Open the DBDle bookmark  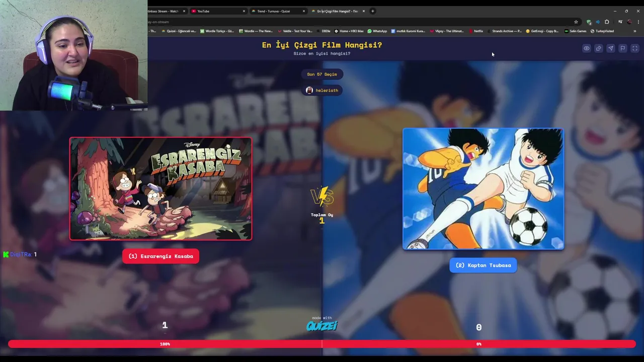tap(324, 31)
